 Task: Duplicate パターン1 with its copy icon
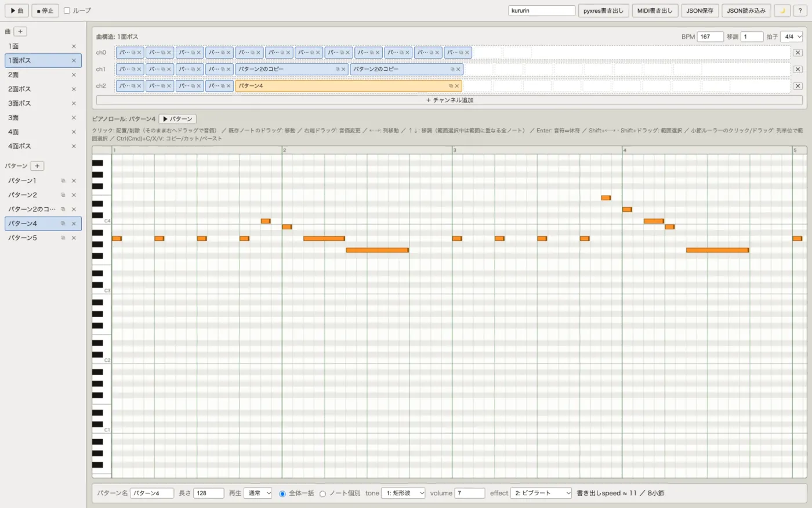pyautogui.click(x=63, y=181)
